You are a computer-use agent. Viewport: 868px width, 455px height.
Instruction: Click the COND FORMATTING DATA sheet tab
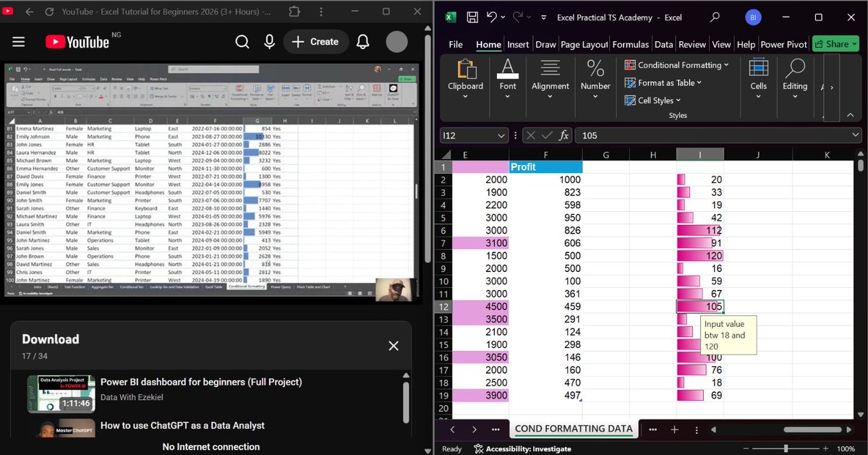(574, 429)
